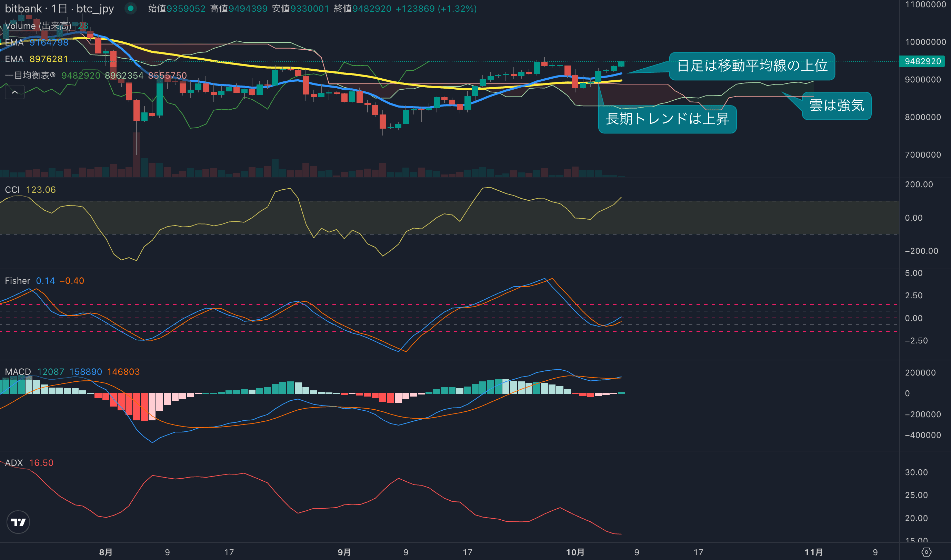This screenshot has height=560, width=951.
Task: Click the green market status dot
Action: pos(131,8)
